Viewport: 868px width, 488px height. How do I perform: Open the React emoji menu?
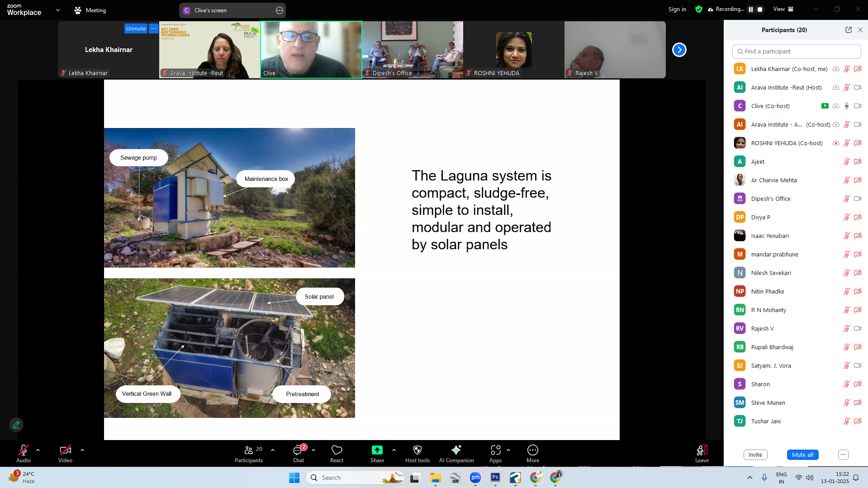[337, 454]
